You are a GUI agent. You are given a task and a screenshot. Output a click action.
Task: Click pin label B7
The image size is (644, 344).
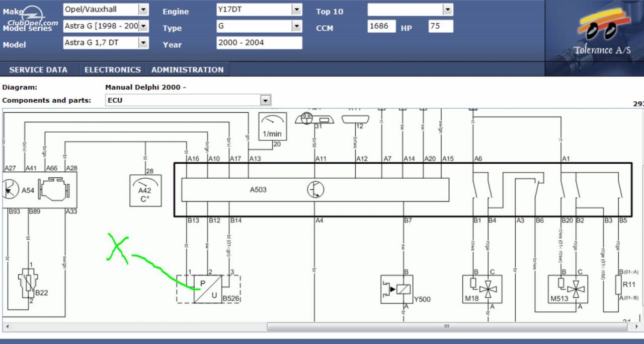click(408, 221)
